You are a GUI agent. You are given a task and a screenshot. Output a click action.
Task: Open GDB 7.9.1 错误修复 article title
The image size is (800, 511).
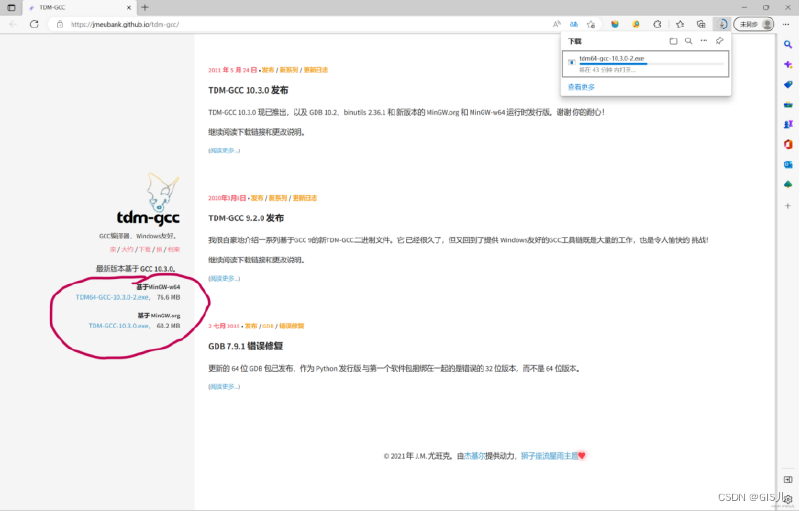pos(245,346)
